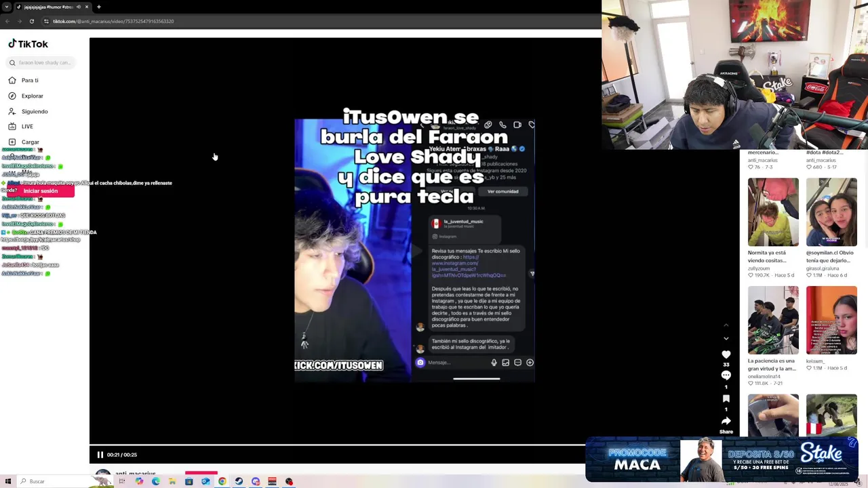
Task: Open Steam from the taskbar
Action: [239, 481]
